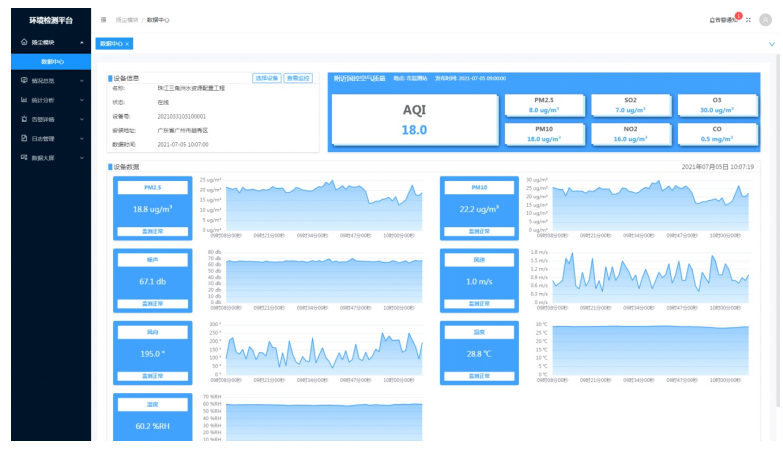Screen dimensions: 783x451
Task: Select 数据中心 in the sidebar menu
Action: [x=52, y=62]
